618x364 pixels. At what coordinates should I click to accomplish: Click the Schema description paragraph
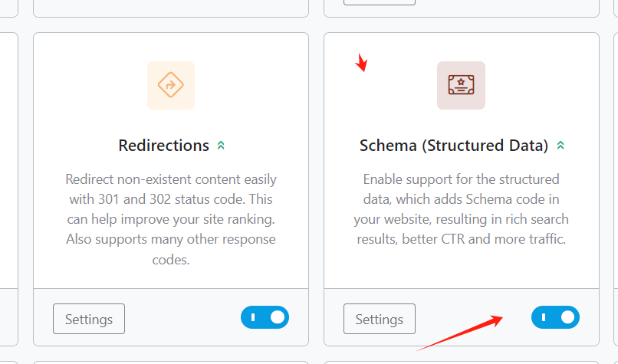(x=461, y=209)
